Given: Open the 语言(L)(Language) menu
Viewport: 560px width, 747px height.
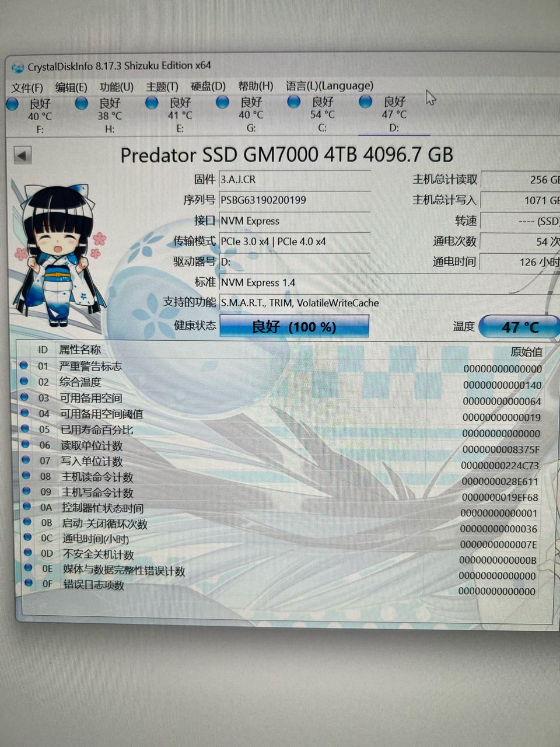Looking at the screenshot, I should (x=328, y=86).
